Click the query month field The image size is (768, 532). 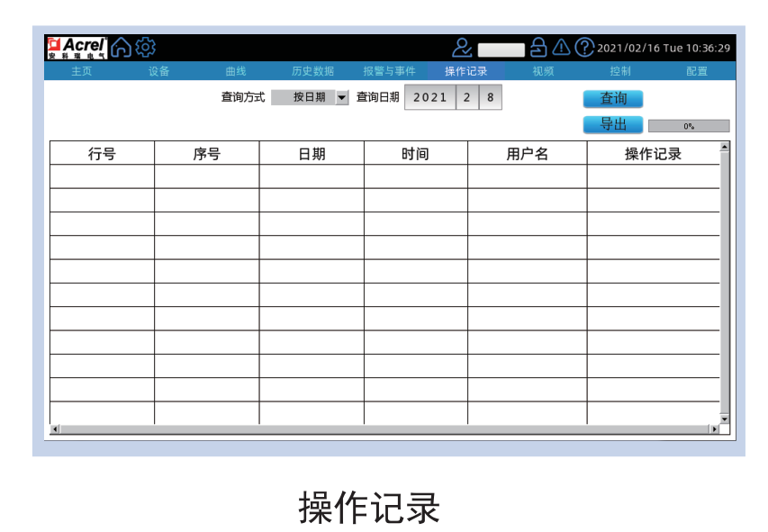click(467, 98)
